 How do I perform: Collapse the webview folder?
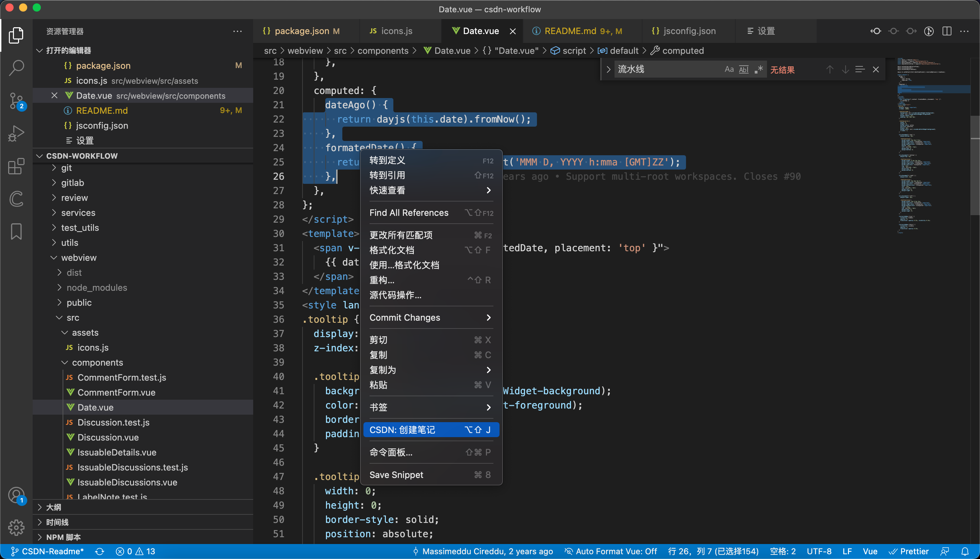(78, 258)
